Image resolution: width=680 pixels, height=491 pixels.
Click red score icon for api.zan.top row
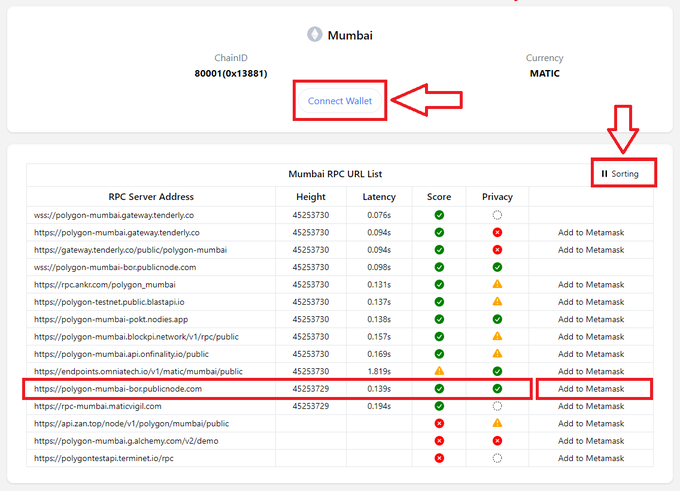pos(439,423)
